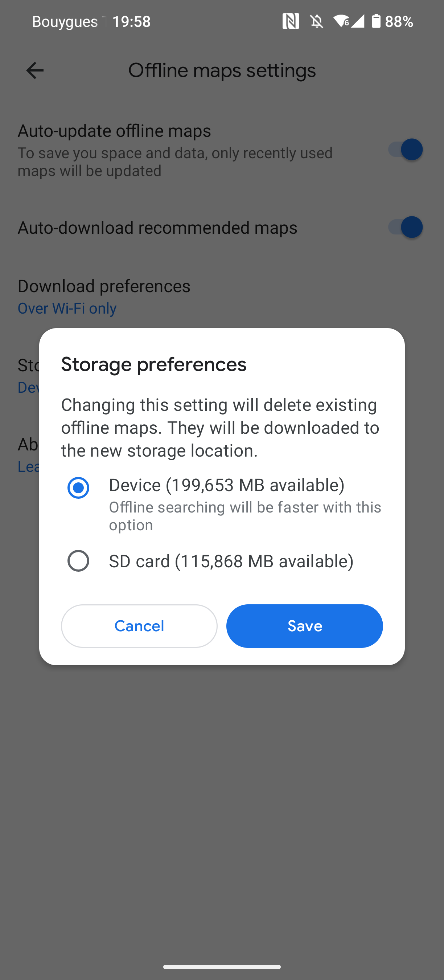Tap the status bar clock

[x=132, y=22]
